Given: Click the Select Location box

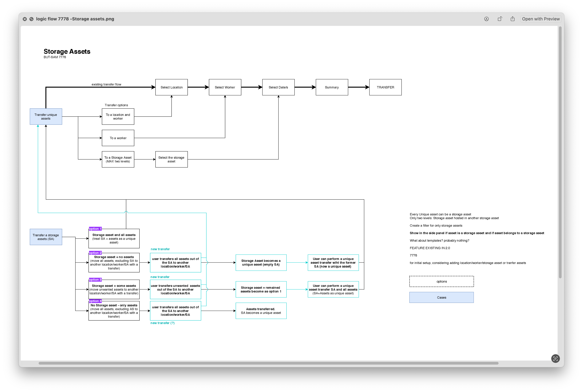Looking at the screenshot, I should pos(171,87).
